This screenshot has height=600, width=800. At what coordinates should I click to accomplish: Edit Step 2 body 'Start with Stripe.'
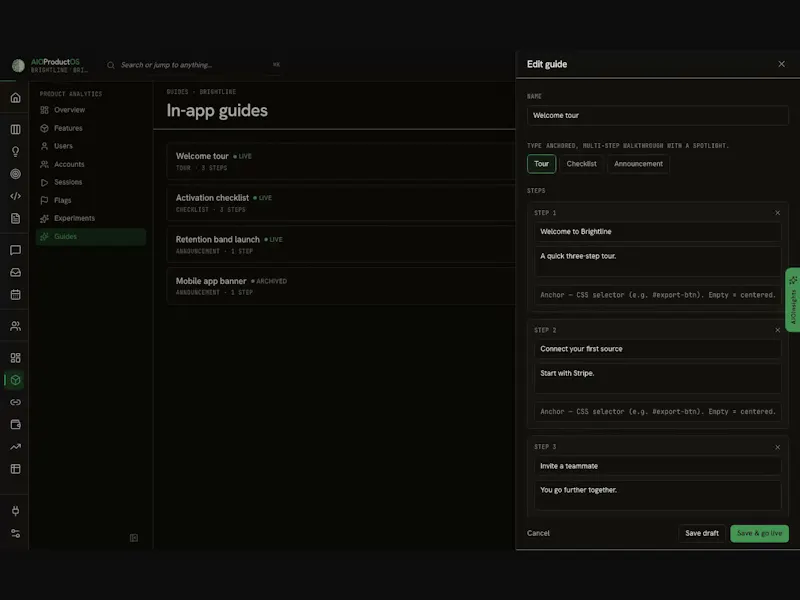658,379
